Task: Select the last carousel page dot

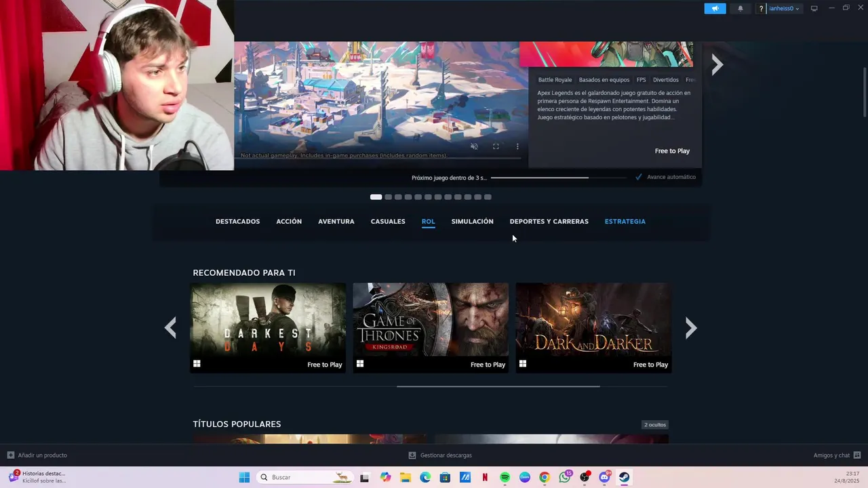Action: [488, 197]
